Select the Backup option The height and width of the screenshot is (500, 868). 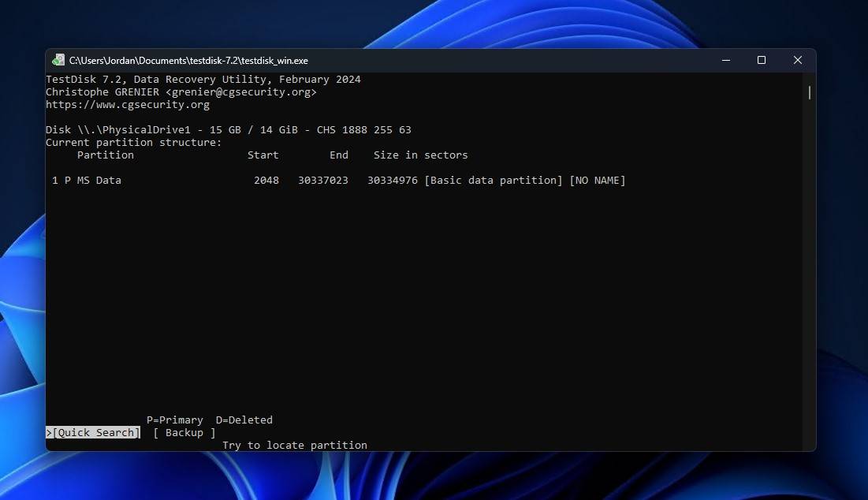point(184,432)
